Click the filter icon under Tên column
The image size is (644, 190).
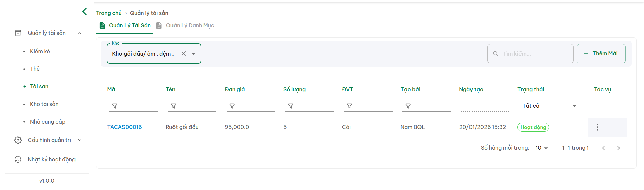click(x=174, y=106)
